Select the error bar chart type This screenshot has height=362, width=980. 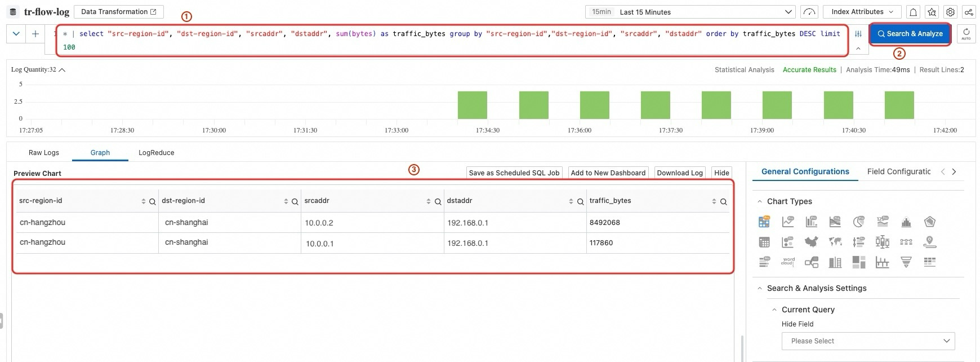pyautogui.click(x=883, y=262)
